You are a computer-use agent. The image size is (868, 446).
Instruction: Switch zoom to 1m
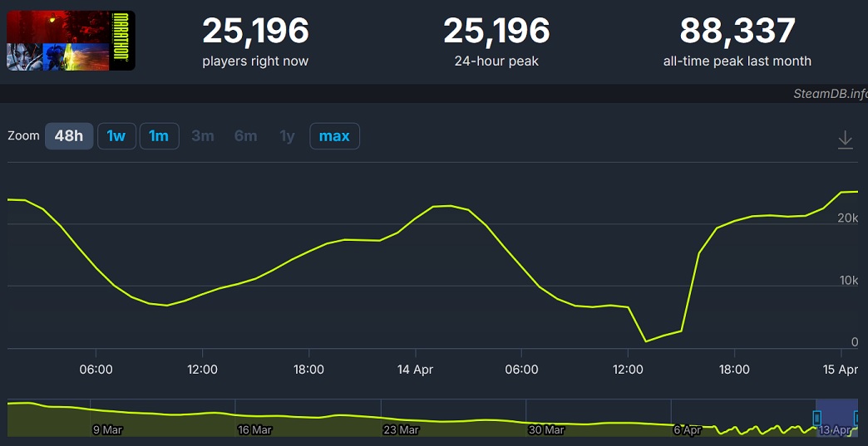(x=159, y=136)
